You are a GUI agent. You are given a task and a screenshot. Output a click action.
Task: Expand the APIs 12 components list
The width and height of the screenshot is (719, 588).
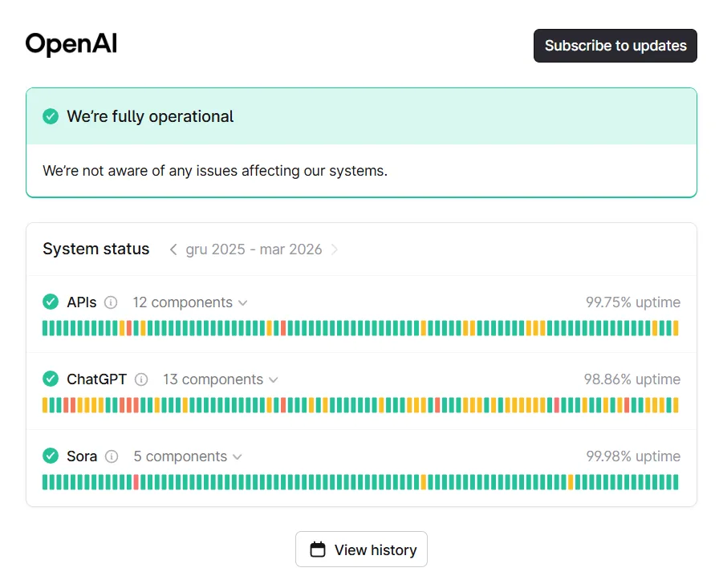pyautogui.click(x=190, y=302)
